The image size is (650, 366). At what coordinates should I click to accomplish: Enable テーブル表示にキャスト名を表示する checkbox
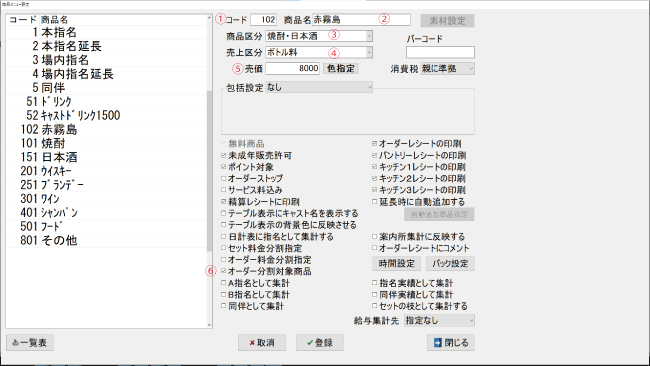coord(223,213)
